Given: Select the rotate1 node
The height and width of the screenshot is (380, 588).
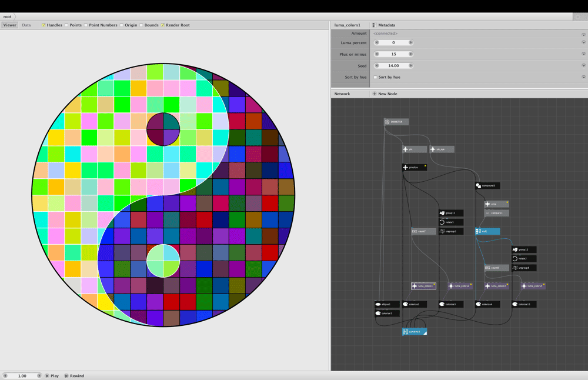Looking at the screenshot, I should (451, 222).
